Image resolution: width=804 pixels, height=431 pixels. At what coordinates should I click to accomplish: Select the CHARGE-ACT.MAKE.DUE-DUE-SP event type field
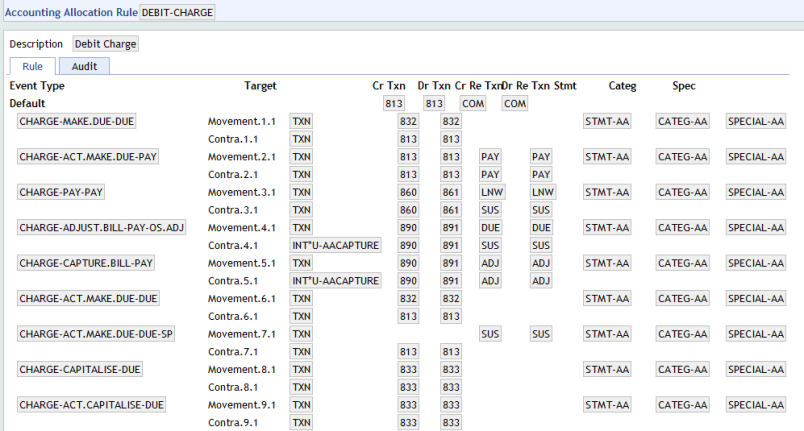[96, 334]
